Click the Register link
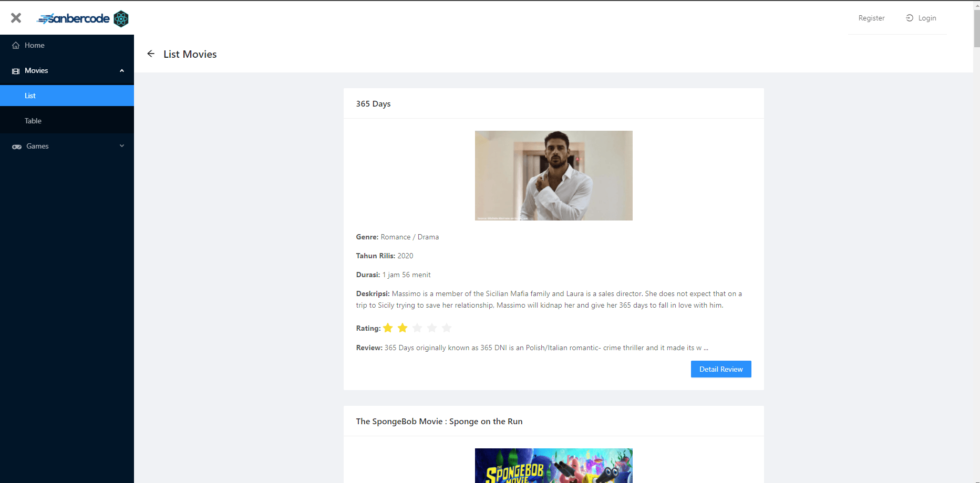This screenshot has height=483, width=980. click(x=871, y=18)
